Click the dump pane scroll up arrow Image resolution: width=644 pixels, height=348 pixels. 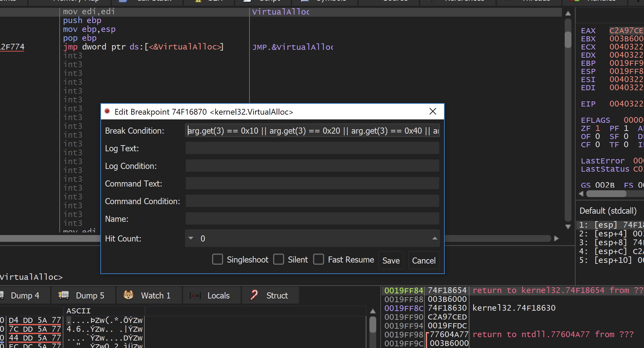pyautogui.click(x=373, y=311)
